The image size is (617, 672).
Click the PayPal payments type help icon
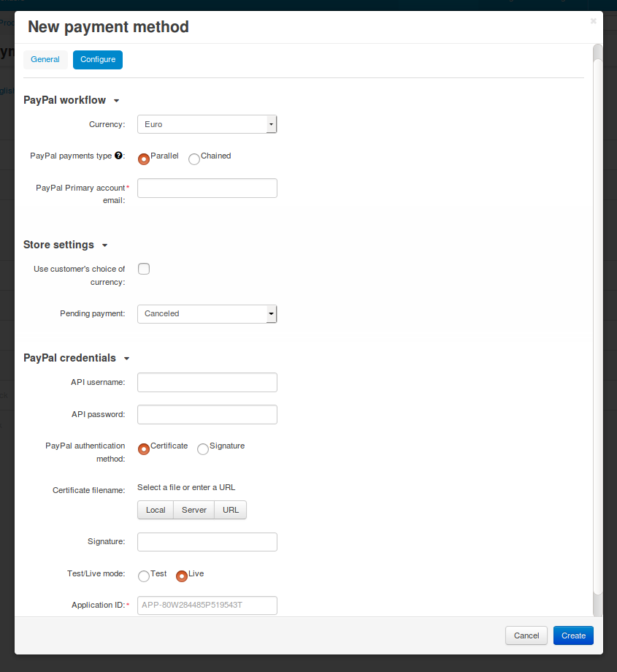(118, 156)
